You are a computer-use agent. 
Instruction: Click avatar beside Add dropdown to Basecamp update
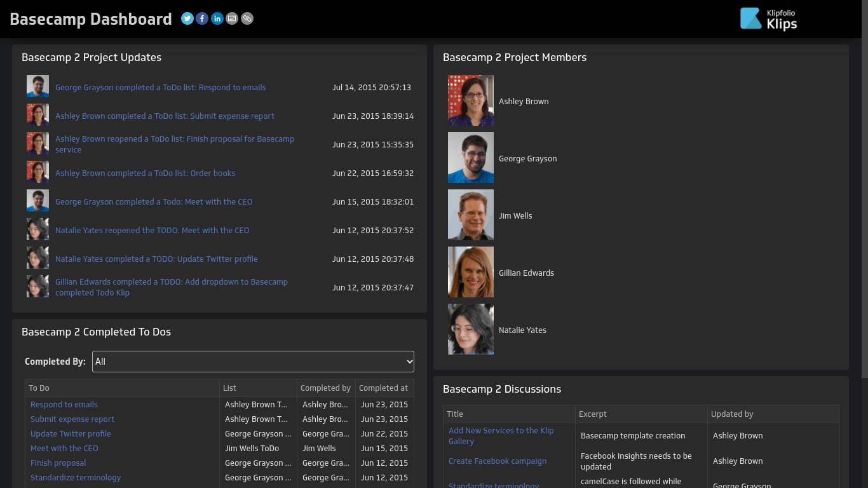click(37, 287)
